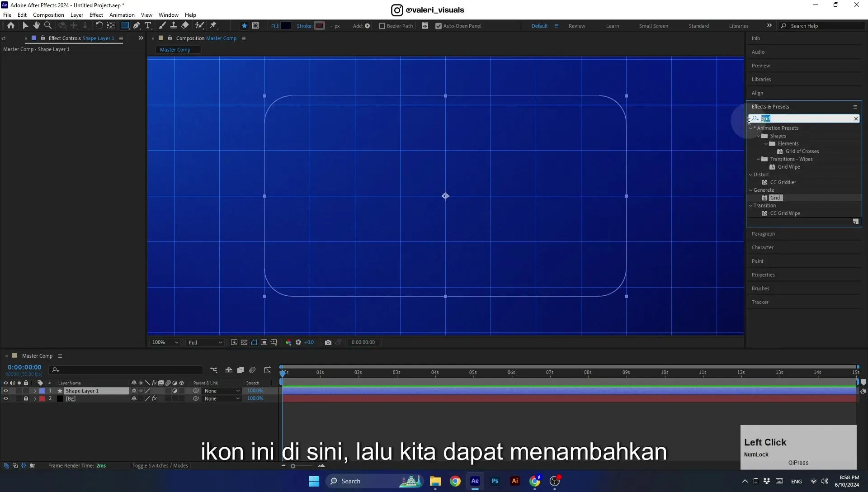Click the Fill color swatch
The width and height of the screenshot is (868, 492).
(286, 26)
